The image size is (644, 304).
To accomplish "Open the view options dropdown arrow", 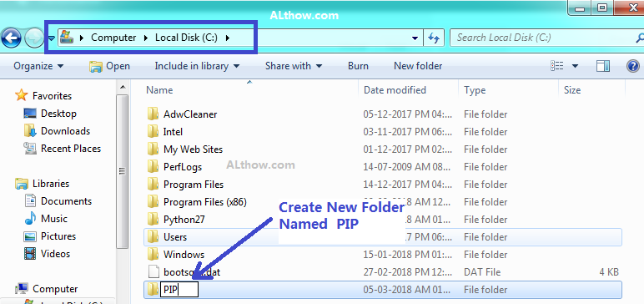I will coord(575,66).
